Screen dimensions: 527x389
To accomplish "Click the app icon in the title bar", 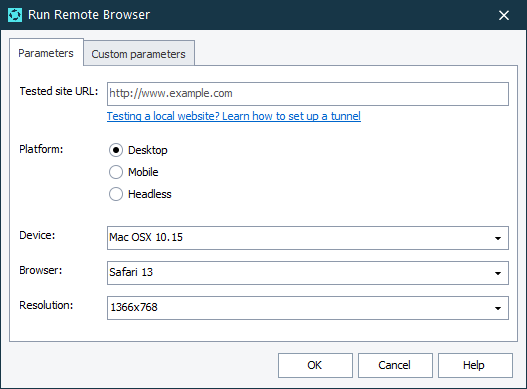I will [15, 15].
